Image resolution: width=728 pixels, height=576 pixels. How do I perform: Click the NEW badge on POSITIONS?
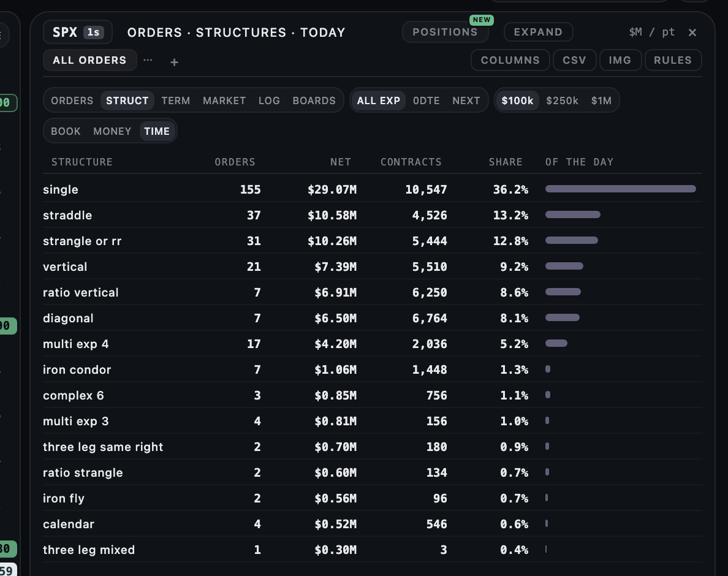(482, 20)
